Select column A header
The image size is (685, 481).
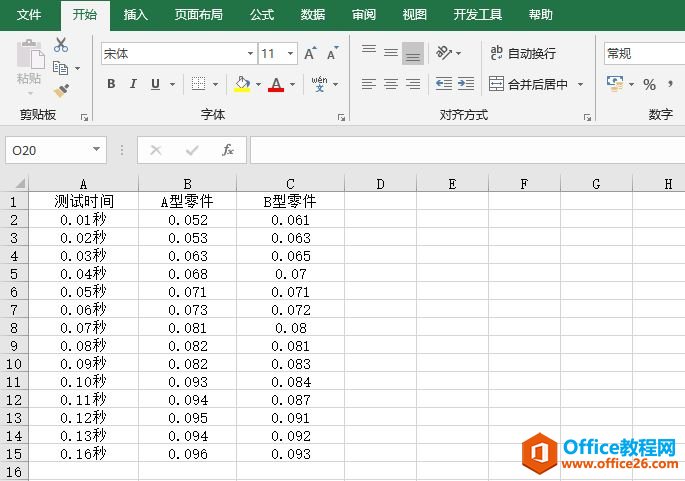[x=83, y=183]
